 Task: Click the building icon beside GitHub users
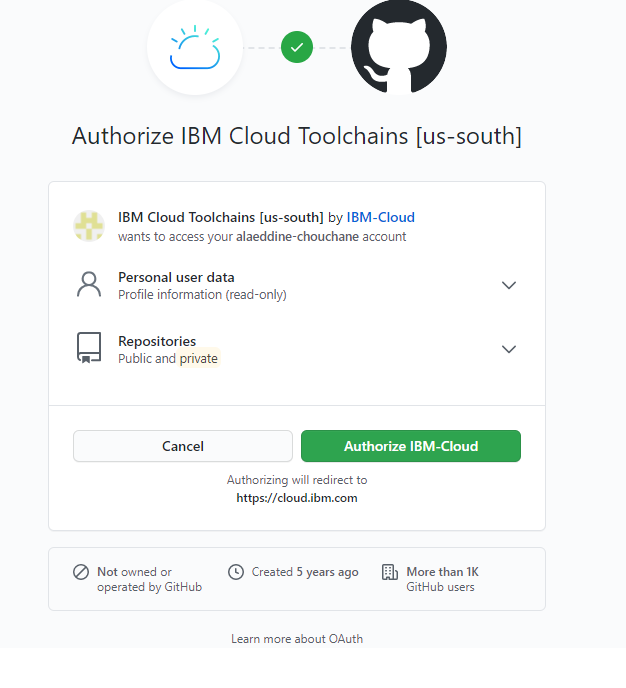(x=390, y=572)
